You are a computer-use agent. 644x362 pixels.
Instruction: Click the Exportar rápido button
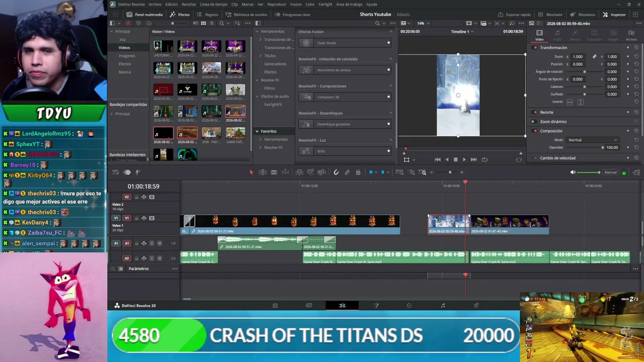[x=514, y=15]
